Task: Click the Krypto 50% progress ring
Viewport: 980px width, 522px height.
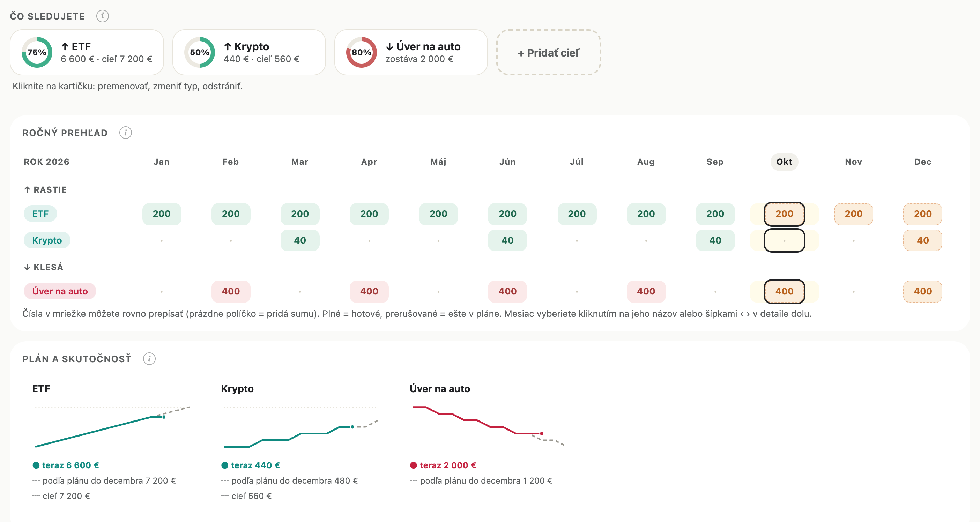Action: click(200, 52)
